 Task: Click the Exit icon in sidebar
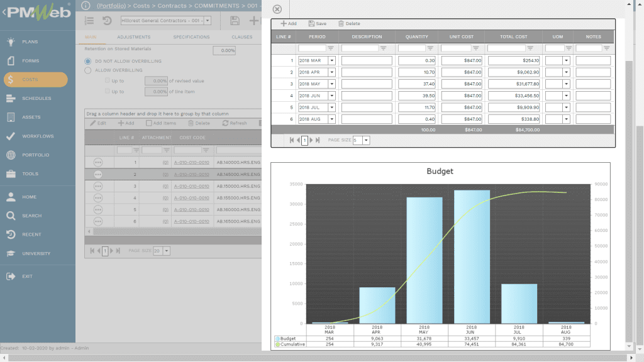11,277
